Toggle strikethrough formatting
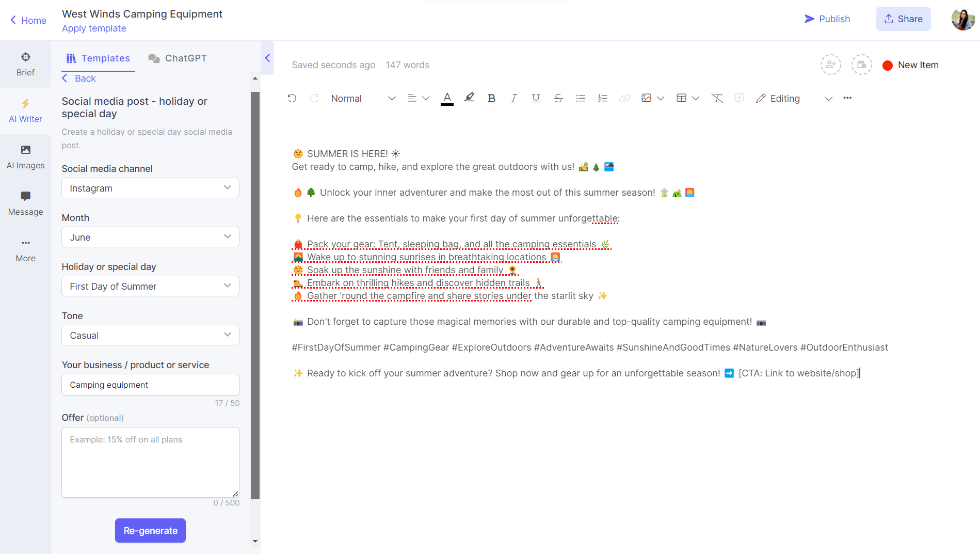Screen dimensions: 980x554 (558, 98)
